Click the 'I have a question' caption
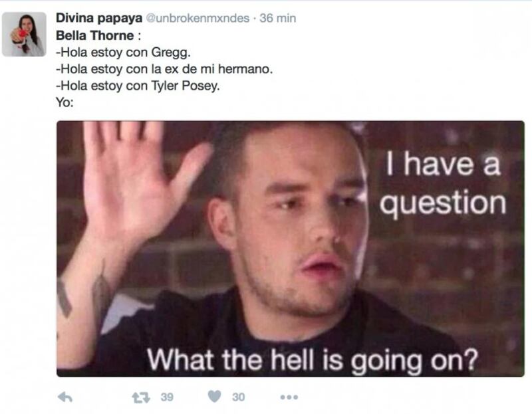Viewport: 532px width, 414px height. click(x=443, y=183)
